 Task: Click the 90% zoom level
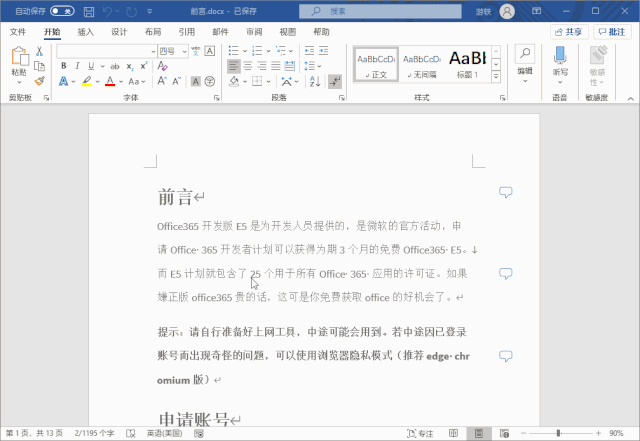616,433
